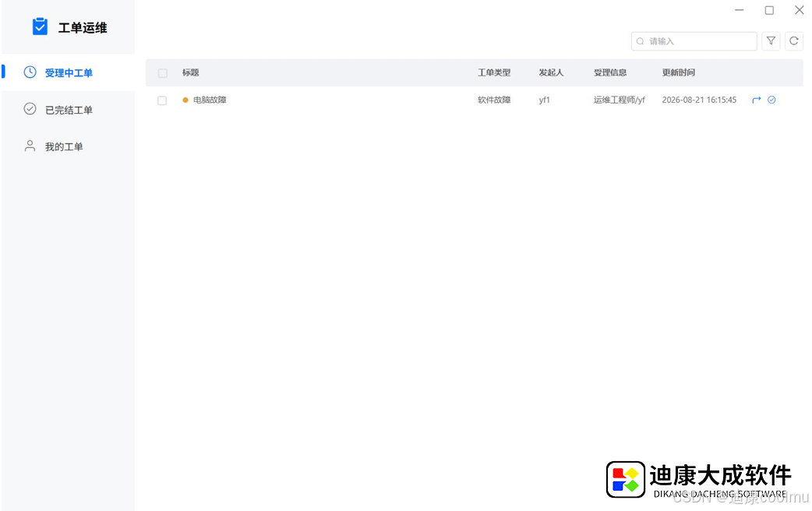
Task: Click the clock icon beside 受理中工单
Action: pos(30,72)
